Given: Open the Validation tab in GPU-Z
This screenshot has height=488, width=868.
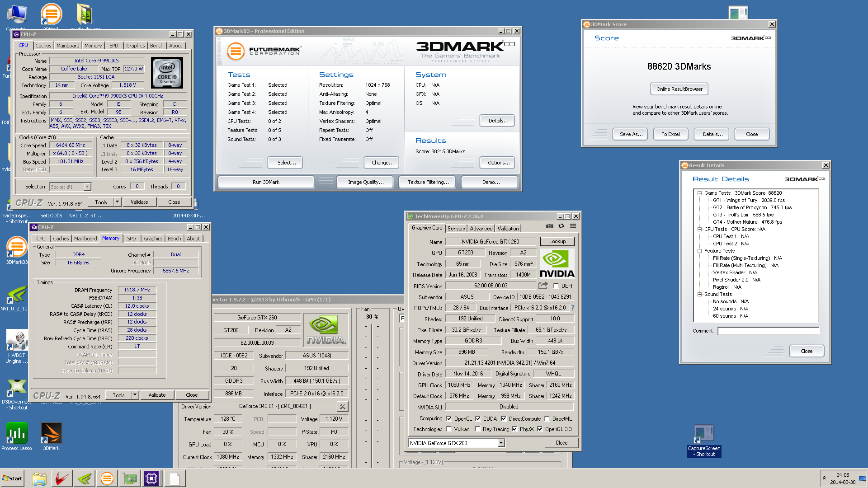Looking at the screenshot, I should tap(508, 229).
